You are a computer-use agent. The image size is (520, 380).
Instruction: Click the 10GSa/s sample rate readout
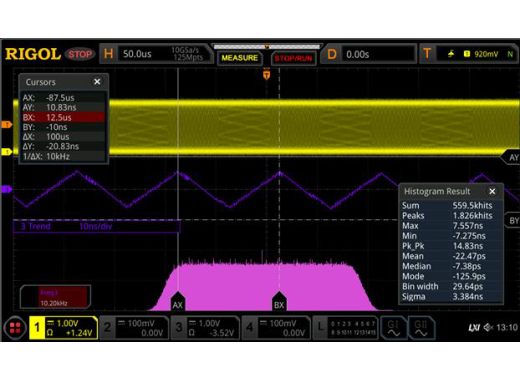pyautogui.click(x=185, y=50)
